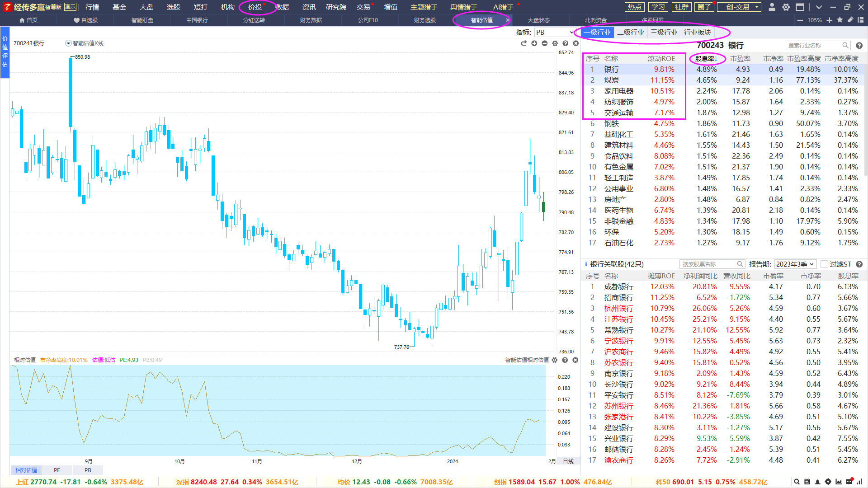
Task: Sort industries by 股息率 column
Action: tap(706, 59)
